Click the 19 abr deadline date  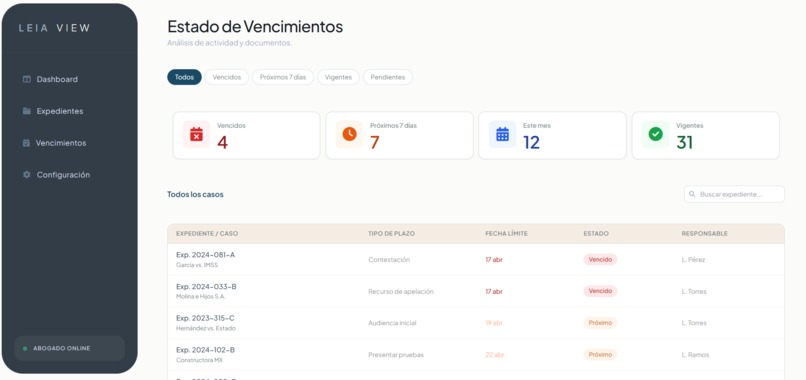pyautogui.click(x=494, y=323)
